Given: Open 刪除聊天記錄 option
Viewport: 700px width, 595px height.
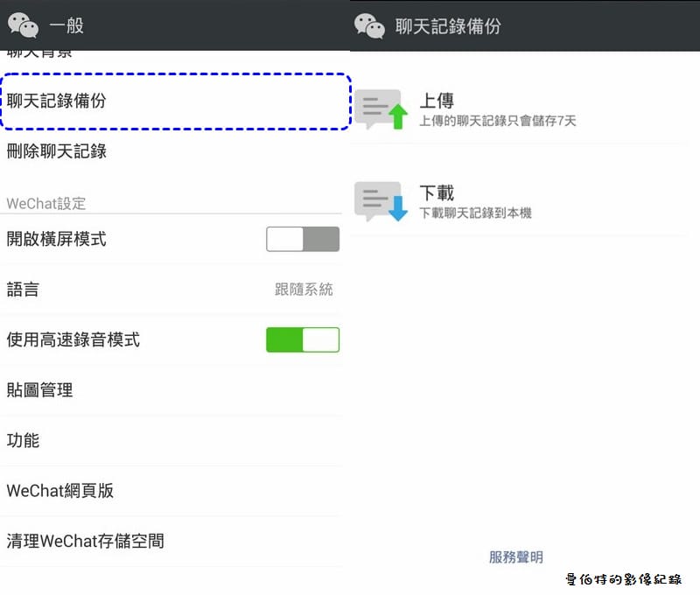Looking at the screenshot, I should [x=171, y=151].
